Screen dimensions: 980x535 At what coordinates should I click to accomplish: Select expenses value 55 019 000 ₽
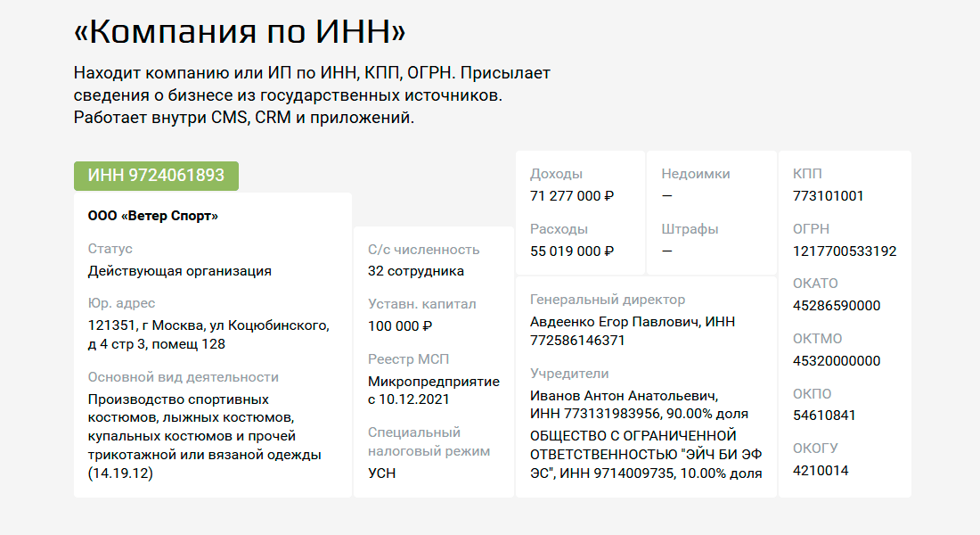coord(572,251)
